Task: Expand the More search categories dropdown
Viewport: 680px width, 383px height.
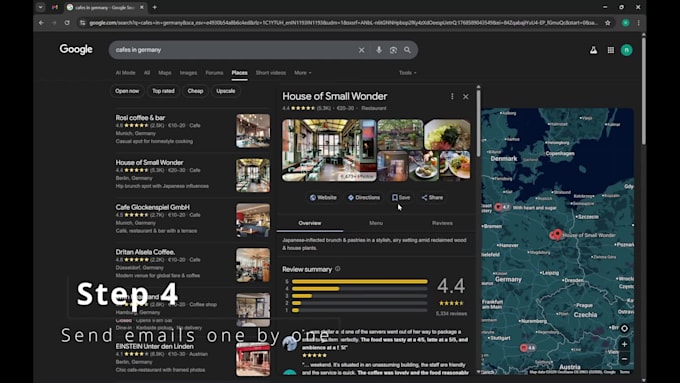Action: click(302, 73)
